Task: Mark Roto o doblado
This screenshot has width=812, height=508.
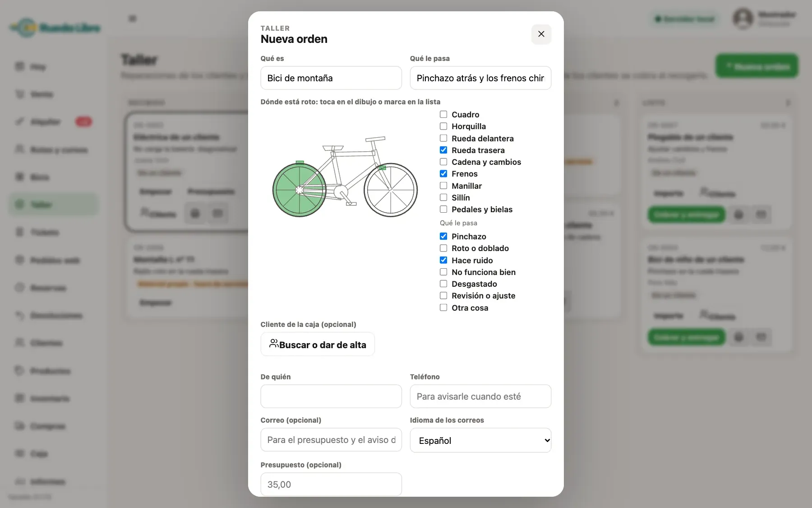Action: click(x=443, y=248)
